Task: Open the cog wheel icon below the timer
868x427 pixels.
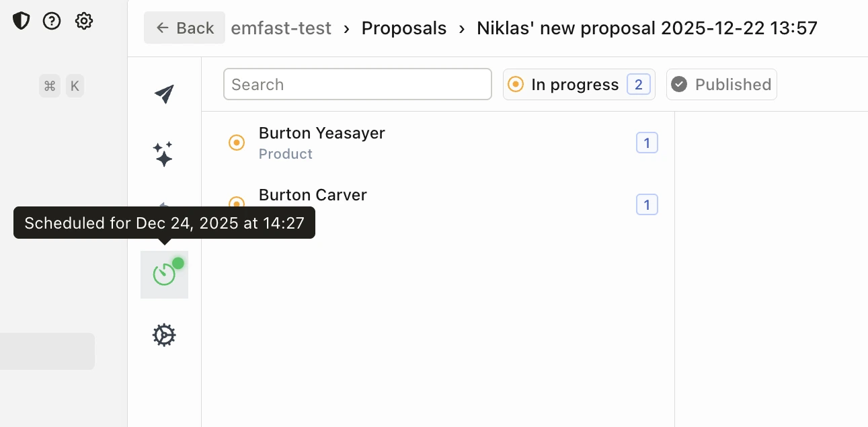Action: pos(164,335)
